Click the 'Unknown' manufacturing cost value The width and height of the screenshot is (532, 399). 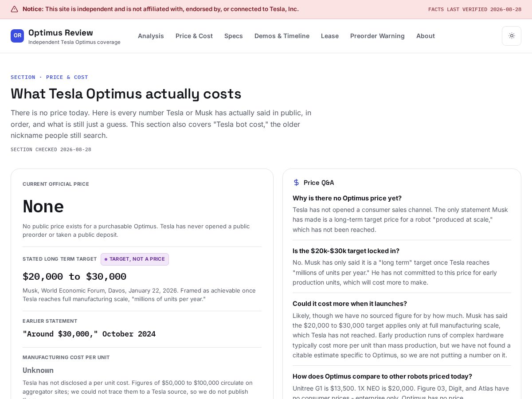pyautogui.click(x=38, y=370)
